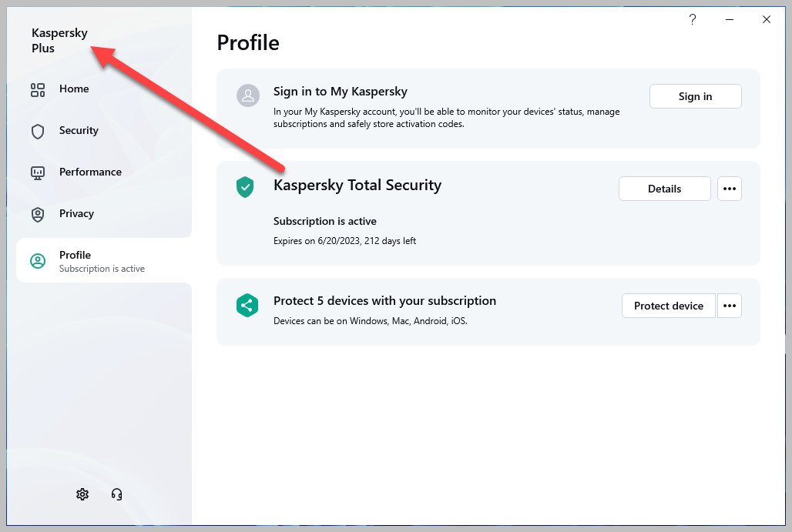Screen dimensions: 792x532
Task: Click the Expires on 6/20/2023 text
Action: [x=344, y=241]
